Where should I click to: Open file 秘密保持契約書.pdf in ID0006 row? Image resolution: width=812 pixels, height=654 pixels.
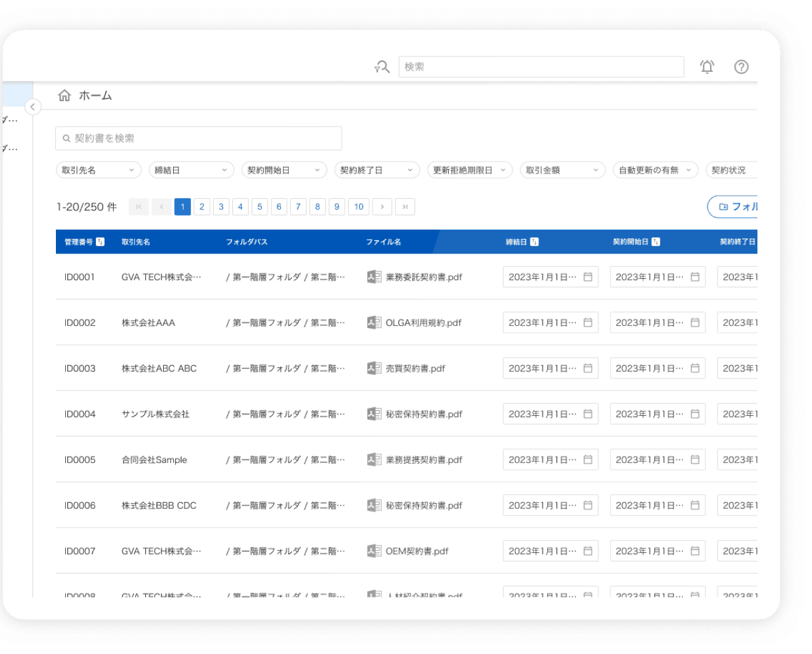[424, 506]
